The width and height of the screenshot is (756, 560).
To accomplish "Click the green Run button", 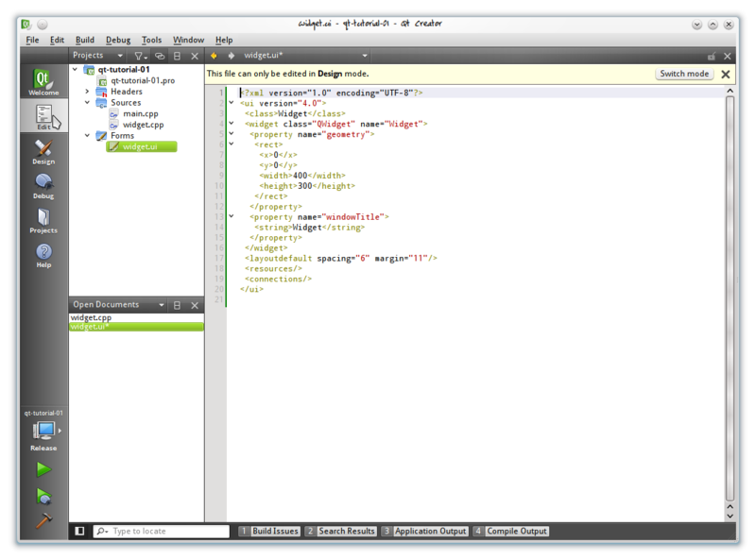I will click(43, 469).
